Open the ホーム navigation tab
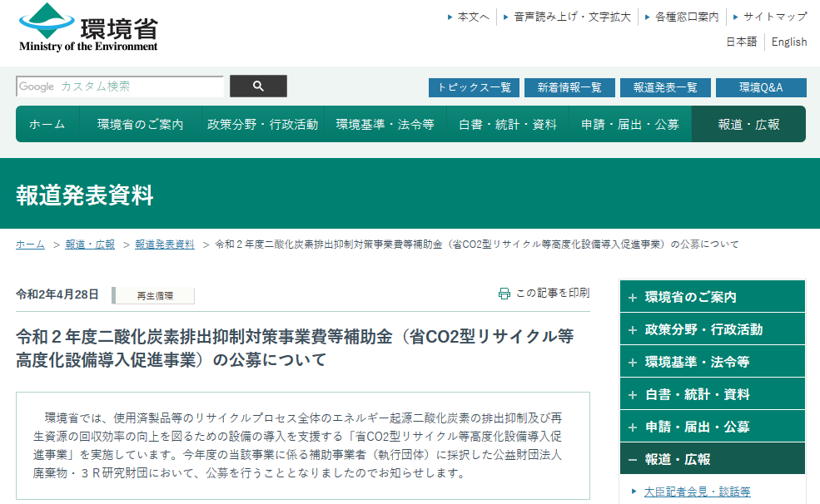The height and width of the screenshot is (504, 820). tap(47, 124)
